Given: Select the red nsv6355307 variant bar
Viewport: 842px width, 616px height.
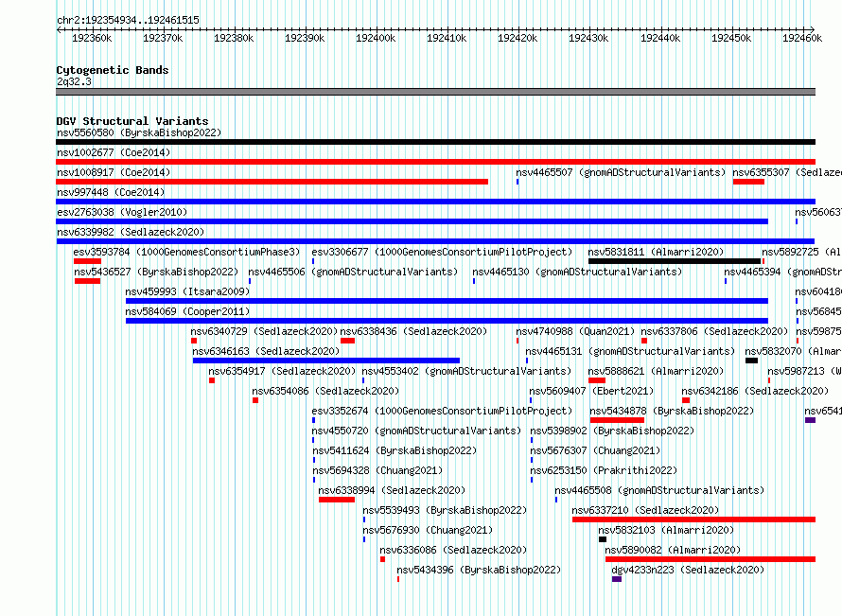Looking at the screenshot, I should (x=748, y=182).
